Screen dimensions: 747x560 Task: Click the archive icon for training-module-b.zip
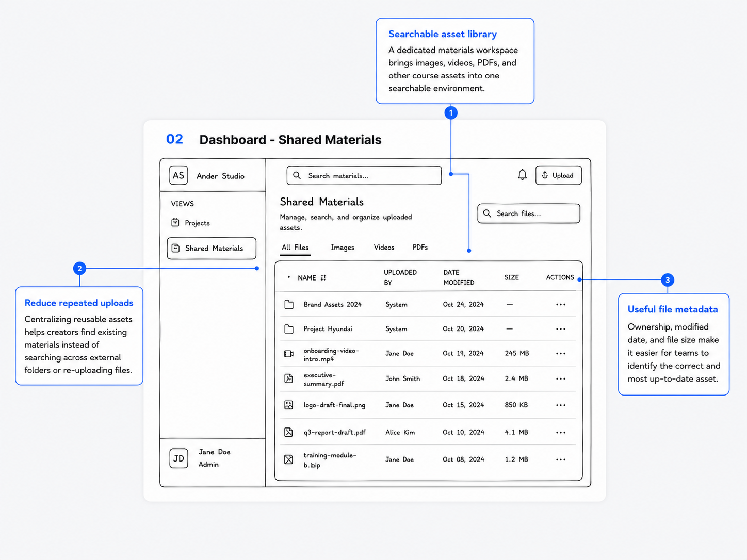289,459
